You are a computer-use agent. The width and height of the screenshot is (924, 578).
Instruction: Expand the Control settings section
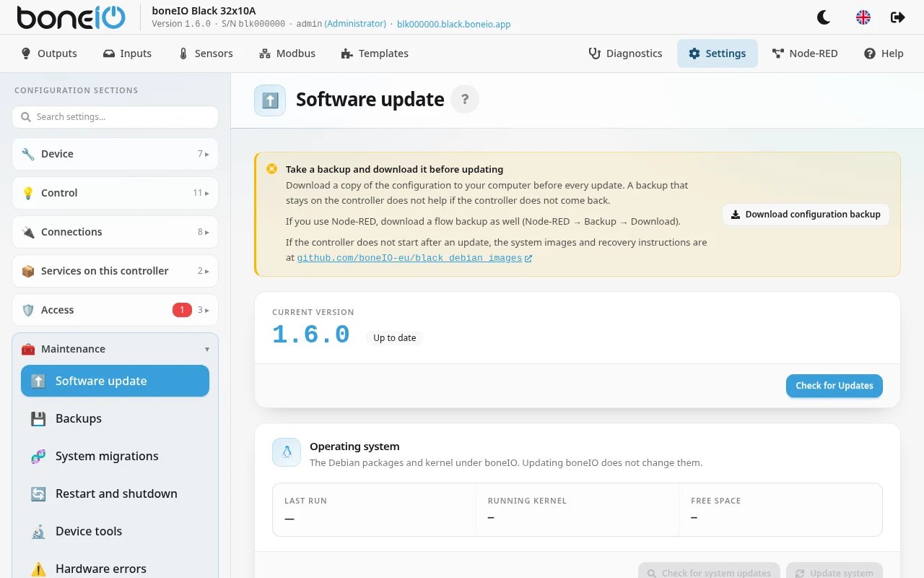(x=115, y=193)
